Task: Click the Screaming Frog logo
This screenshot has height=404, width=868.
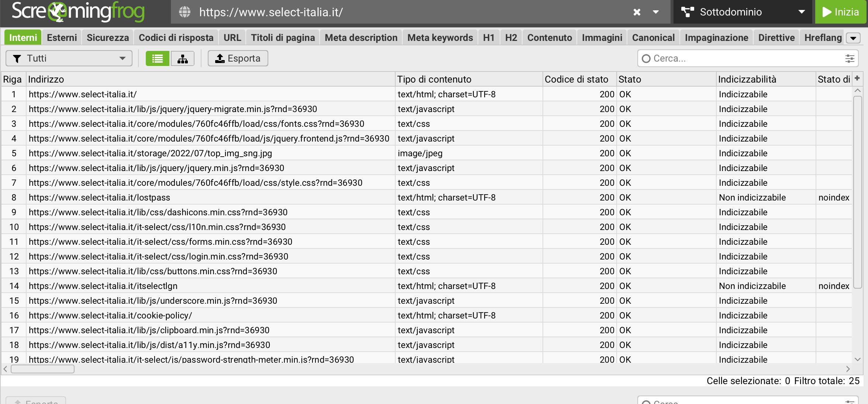Action: coord(78,12)
